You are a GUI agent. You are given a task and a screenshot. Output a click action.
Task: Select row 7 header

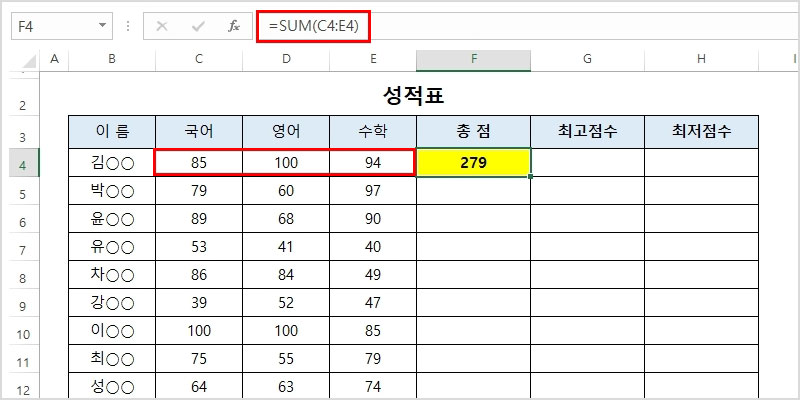coord(23,247)
